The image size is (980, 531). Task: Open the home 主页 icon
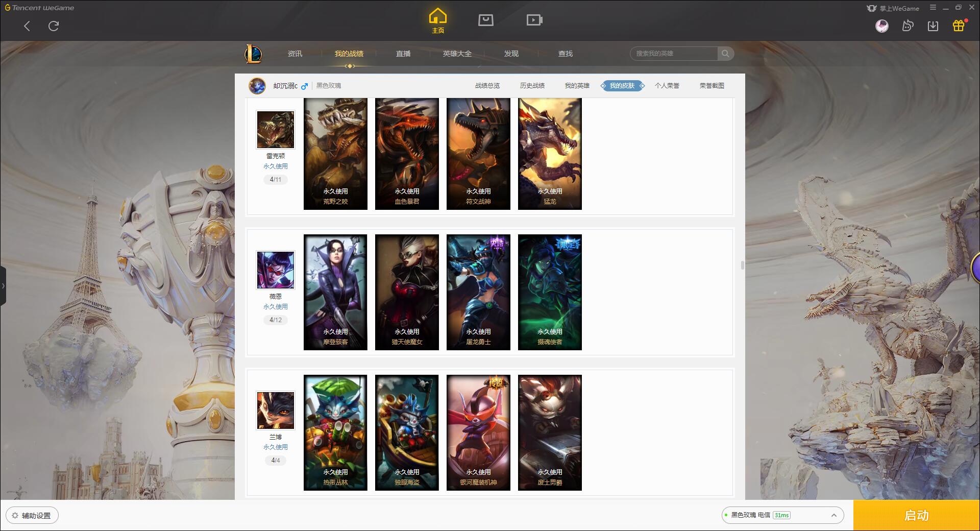point(438,20)
